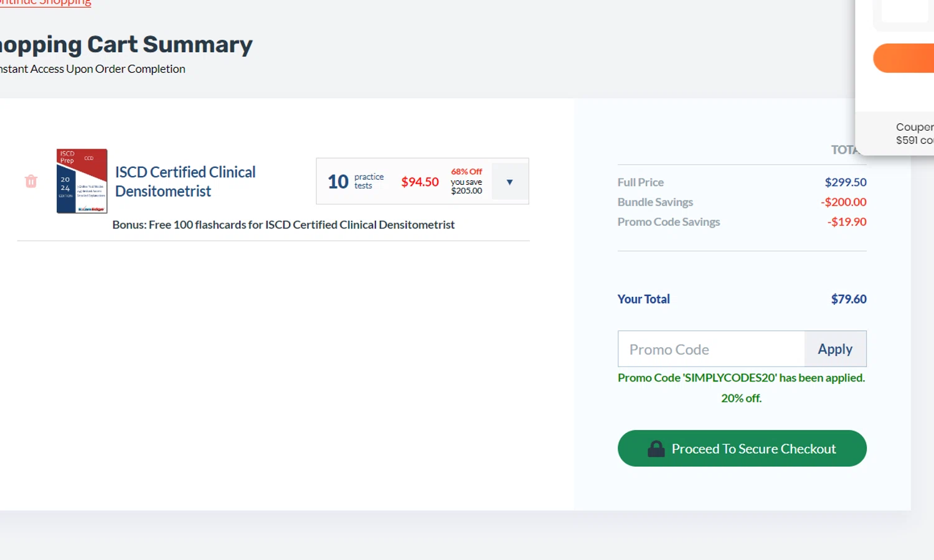Click the Promo Code text field

coord(711,349)
